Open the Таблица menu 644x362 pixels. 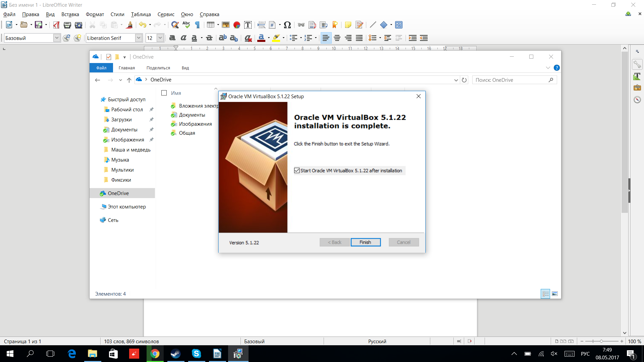pyautogui.click(x=141, y=14)
